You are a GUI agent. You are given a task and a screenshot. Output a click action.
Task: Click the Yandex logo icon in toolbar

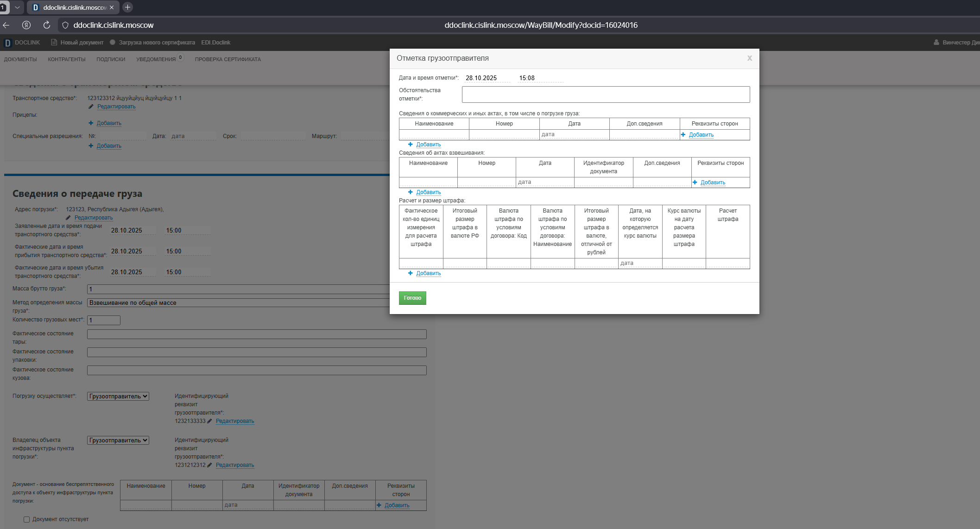(26, 25)
